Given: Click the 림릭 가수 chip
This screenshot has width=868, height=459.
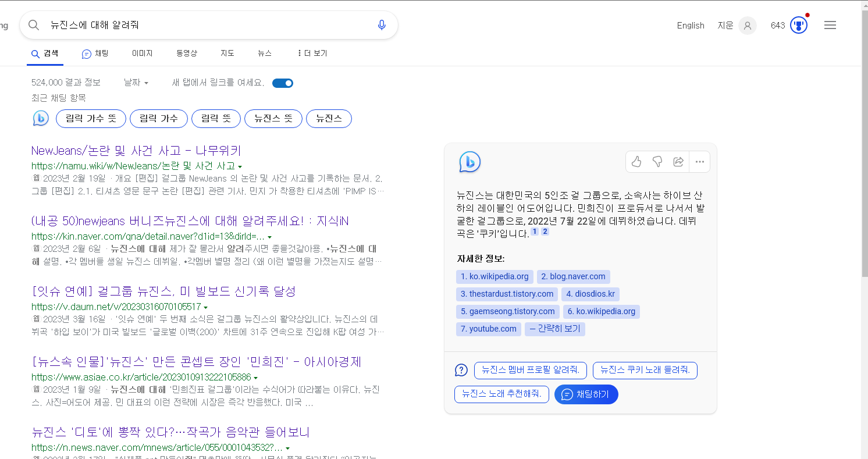Looking at the screenshot, I should pyautogui.click(x=159, y=119).
